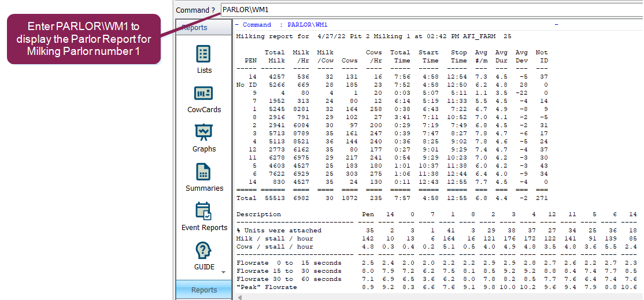Select the milking report title line
Screen dimensions: 644x300
click(374, 36)
